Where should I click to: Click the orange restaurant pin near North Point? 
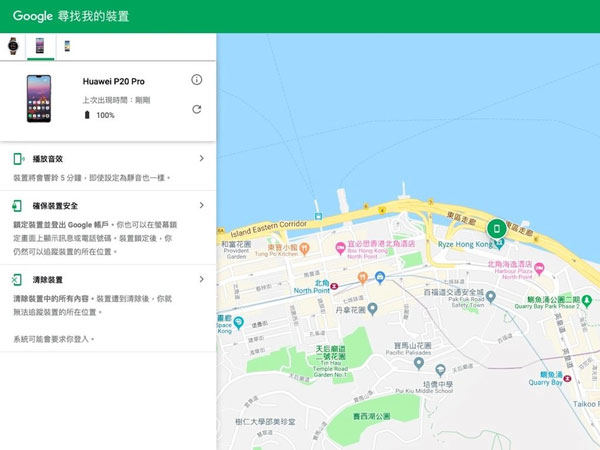coord(362,278)
